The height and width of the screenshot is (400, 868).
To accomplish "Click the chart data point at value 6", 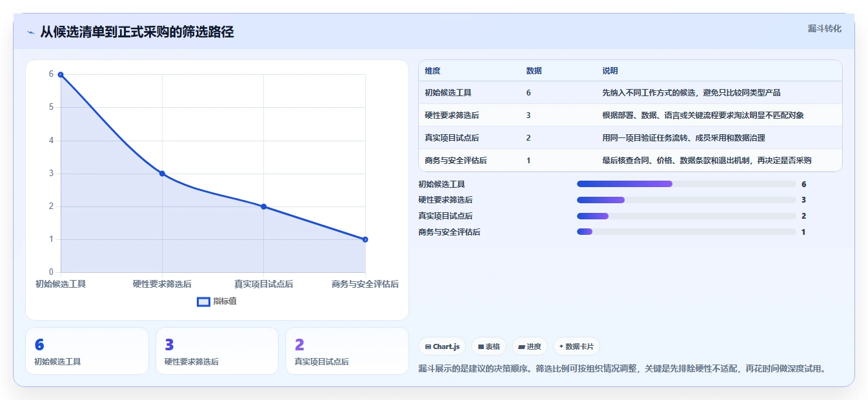I will pyautogui.click(x=61, y=75).
